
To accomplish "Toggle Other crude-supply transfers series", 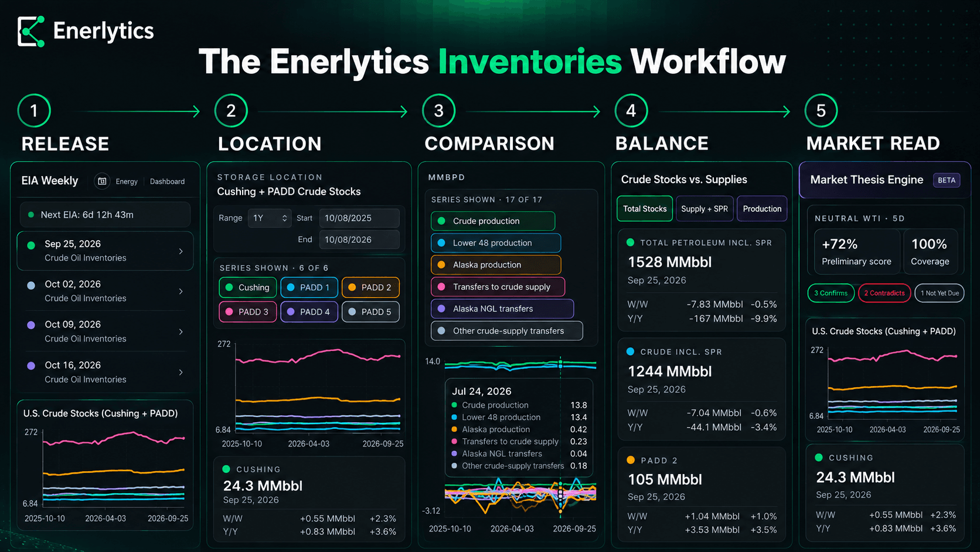I will (x=507, y=331).
